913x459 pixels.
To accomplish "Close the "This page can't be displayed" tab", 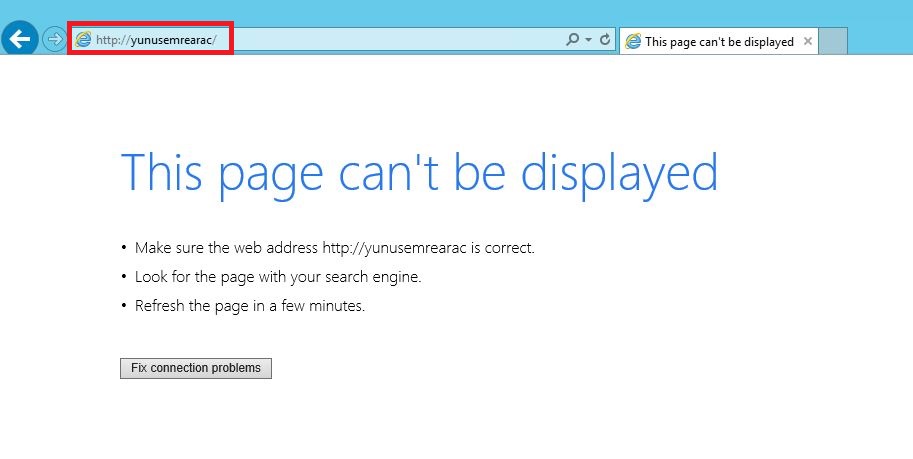I will coord(807,42).
